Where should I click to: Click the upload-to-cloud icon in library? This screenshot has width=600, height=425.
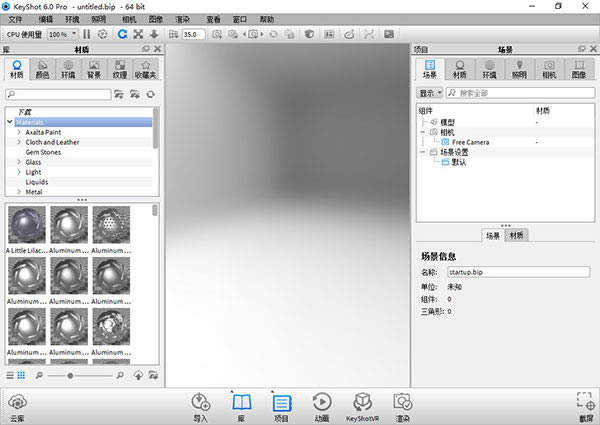click(138, 376)
